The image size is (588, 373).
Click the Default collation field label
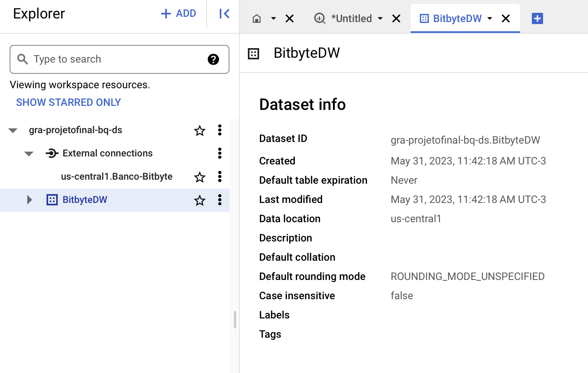click(297, 257)
